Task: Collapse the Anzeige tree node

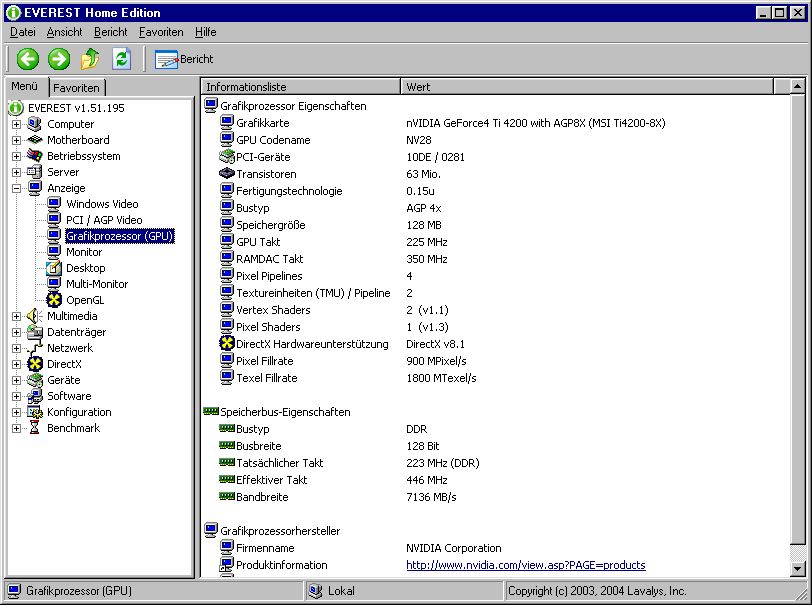Action: pos(17,189)
